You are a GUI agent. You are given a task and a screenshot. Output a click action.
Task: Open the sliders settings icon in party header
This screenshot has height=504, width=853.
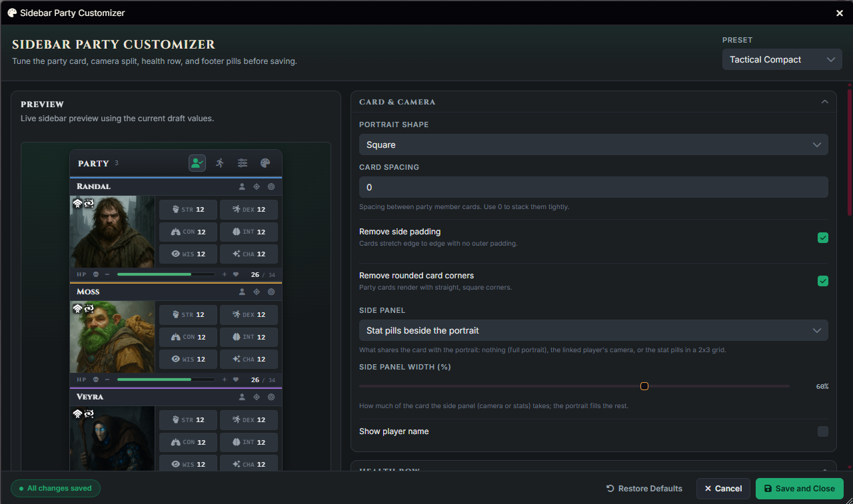[243, 163]
